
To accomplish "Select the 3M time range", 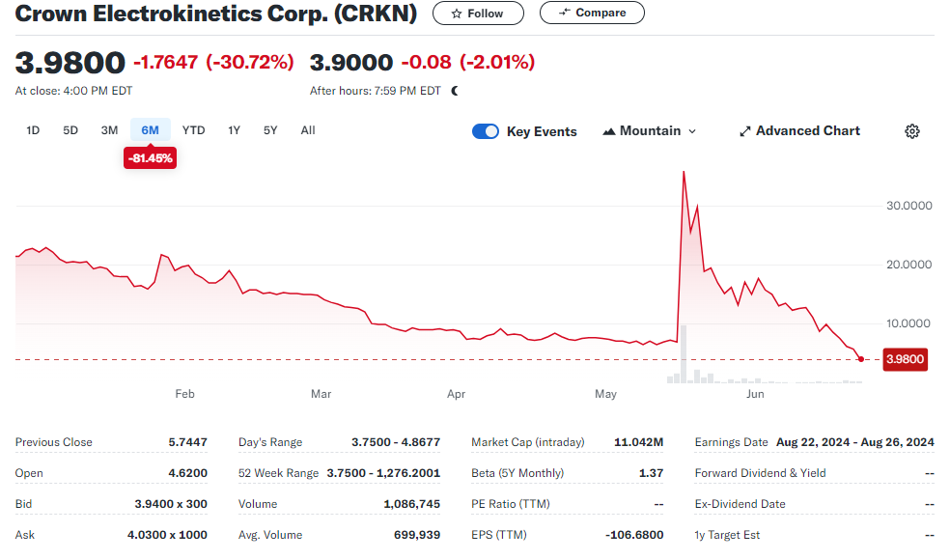I will [x=109, y=130].
